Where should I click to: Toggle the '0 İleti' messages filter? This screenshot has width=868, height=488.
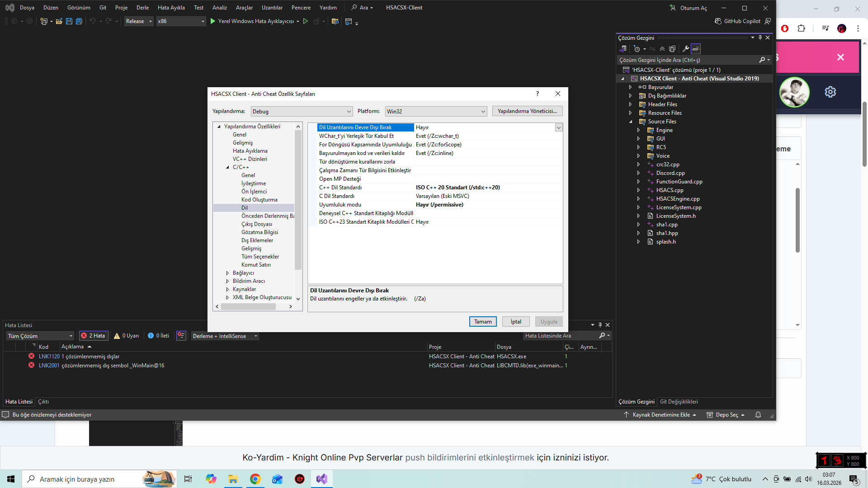159,336
